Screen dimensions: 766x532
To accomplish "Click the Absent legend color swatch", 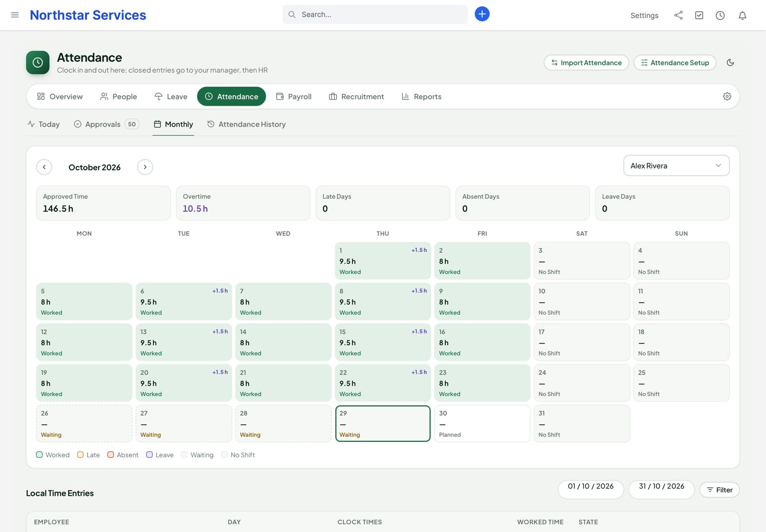I will pyautogui.click(x=111, y=455).
